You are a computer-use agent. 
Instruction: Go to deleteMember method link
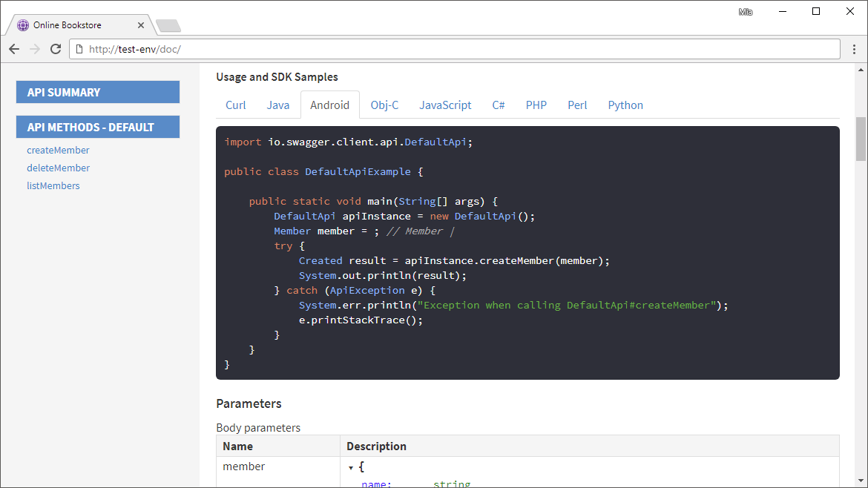coord(58,168)
